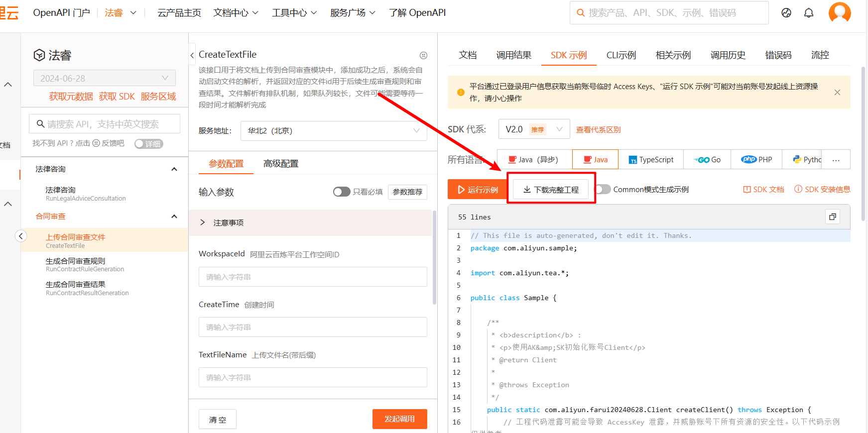868x433 pixels.
Task: Click the 运行示例 button
Action: (477, 190)
